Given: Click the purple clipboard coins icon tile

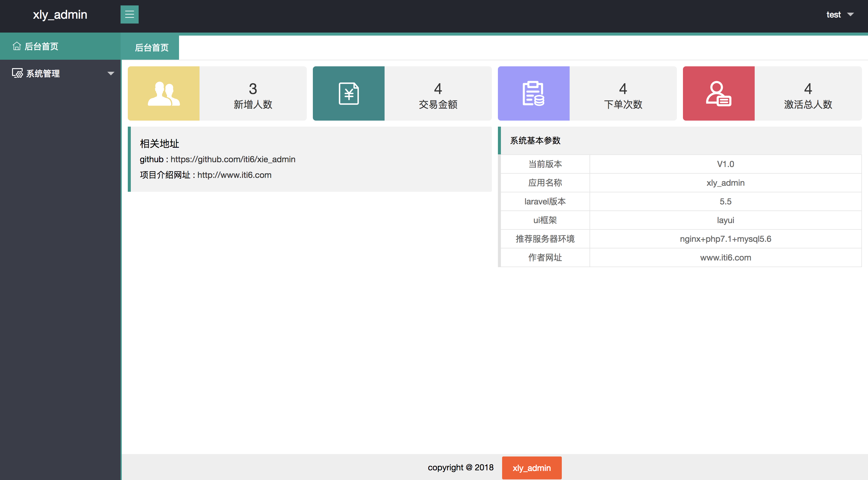Looking at the screenshot, I should [533, 93].
